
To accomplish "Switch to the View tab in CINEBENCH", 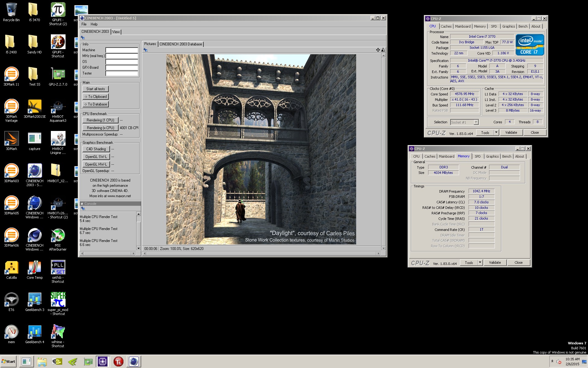I will pyautogui.click(x=116, y=32).
